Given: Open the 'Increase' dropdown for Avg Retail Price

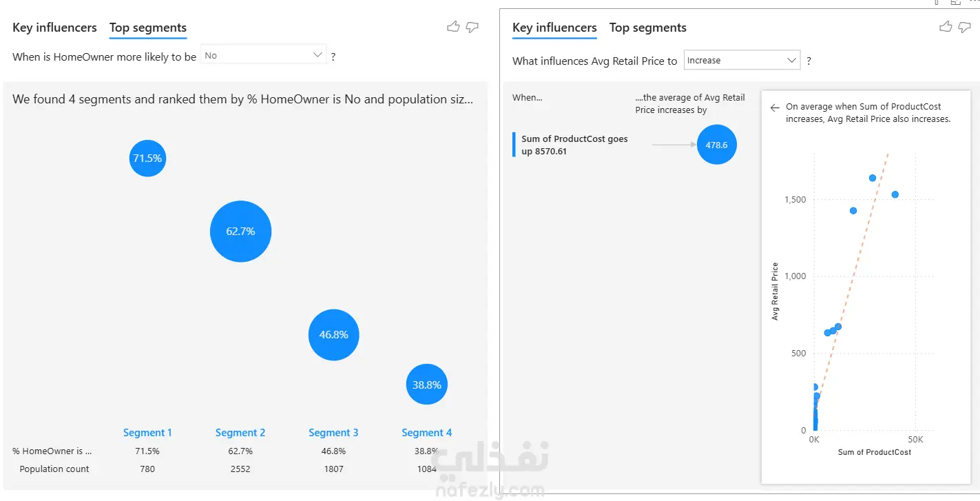Looking at the screenshot, I should (742, 60).
